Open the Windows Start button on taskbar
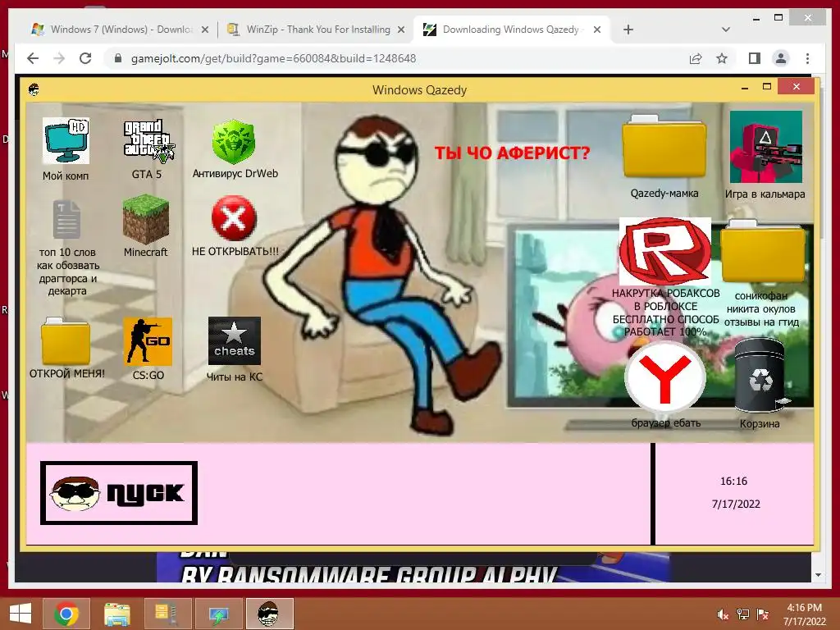The width and height of the screenshot is (840, 630). pyautogui.click(x=21, y=614)
